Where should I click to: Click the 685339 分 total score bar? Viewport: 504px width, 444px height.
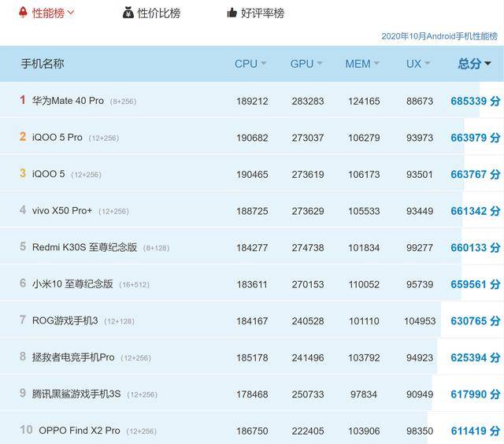click(475, 101)
